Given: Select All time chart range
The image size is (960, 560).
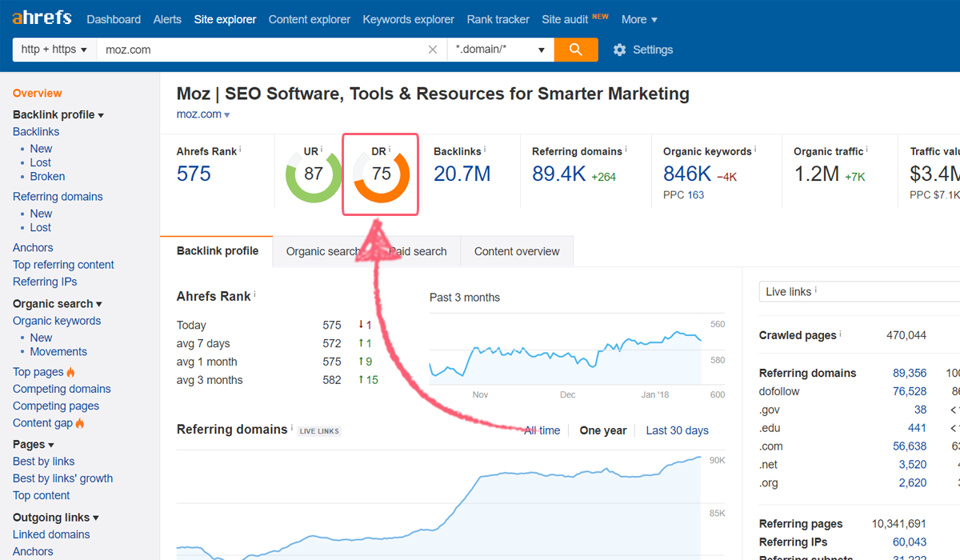Looking at the screenshot, I should coord(542,430).
